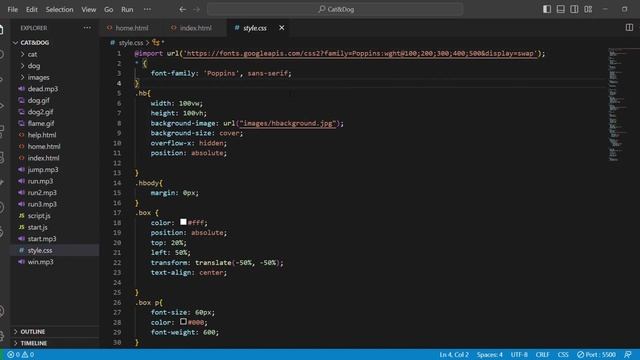The height and width of the screenshot is (360, 640).
Task: Click the Port: 5500 live server
Action: pyautogui.click(x=596, y=355)
